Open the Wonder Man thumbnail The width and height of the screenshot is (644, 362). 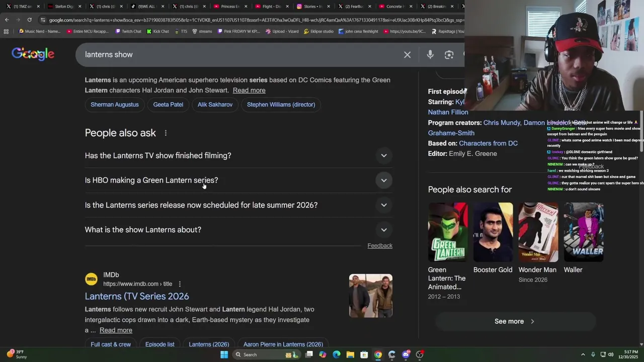tap(538, 232)
